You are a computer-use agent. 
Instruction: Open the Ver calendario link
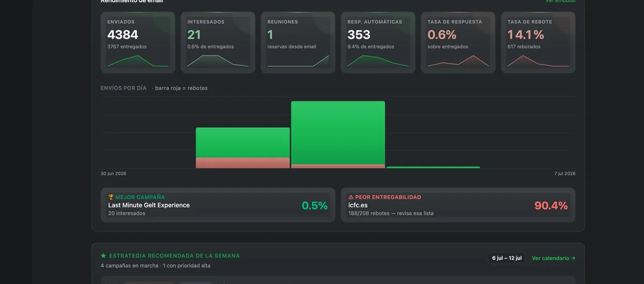tap(553, 258)
